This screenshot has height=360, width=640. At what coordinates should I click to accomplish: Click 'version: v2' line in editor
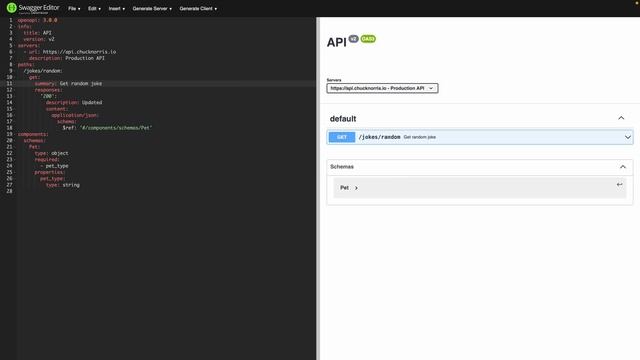click(x=39, y=39)
